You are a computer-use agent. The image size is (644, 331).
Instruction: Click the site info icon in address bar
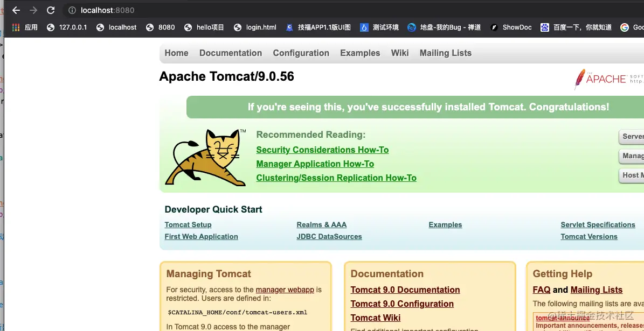point(72,10)
